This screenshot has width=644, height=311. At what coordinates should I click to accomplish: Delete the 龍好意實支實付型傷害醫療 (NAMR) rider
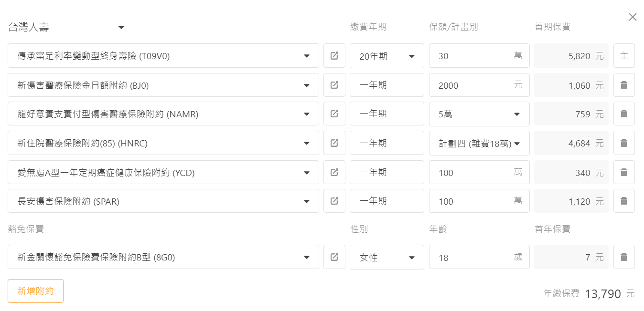(624, 114)
